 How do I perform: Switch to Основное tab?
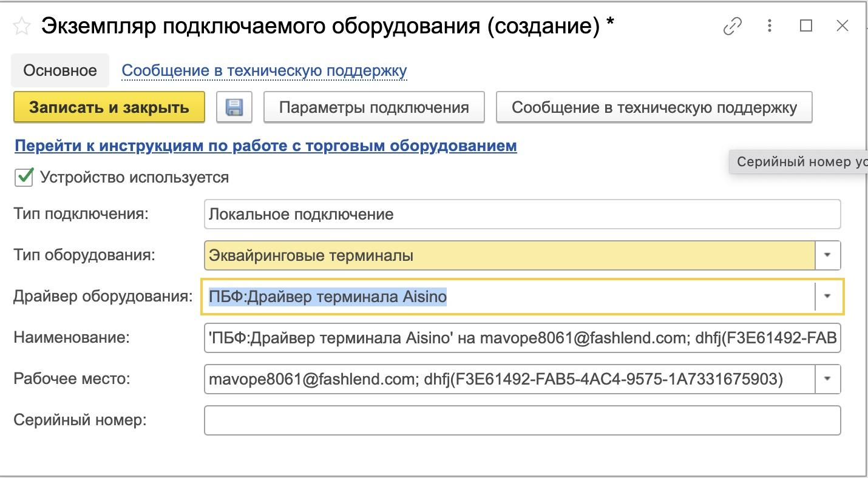coord(60,70)
